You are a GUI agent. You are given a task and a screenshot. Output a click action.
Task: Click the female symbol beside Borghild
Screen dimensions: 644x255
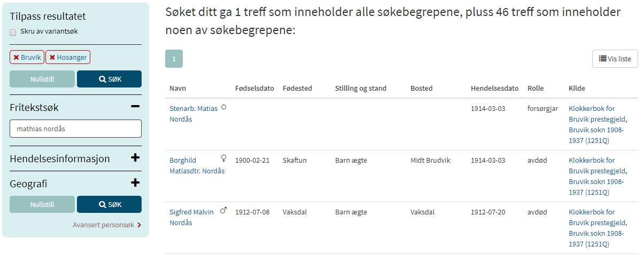(x=224, y=158)
